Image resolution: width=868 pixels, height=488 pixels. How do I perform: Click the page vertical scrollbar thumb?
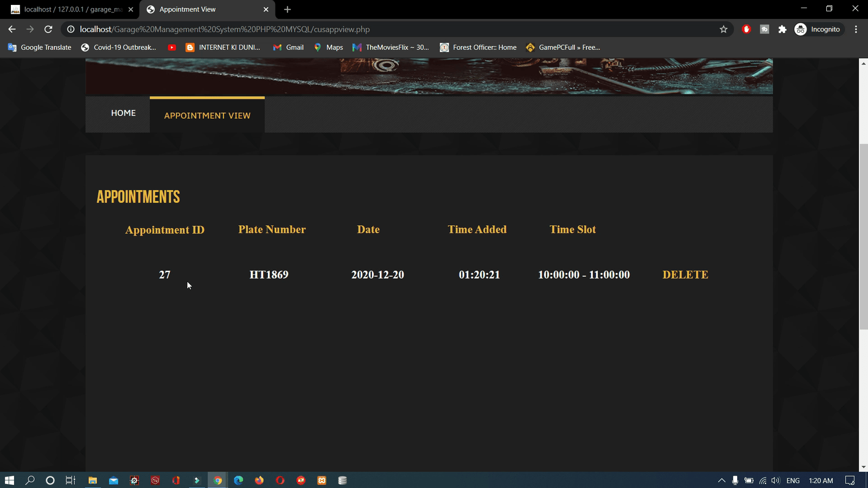[x=863, y=236]
